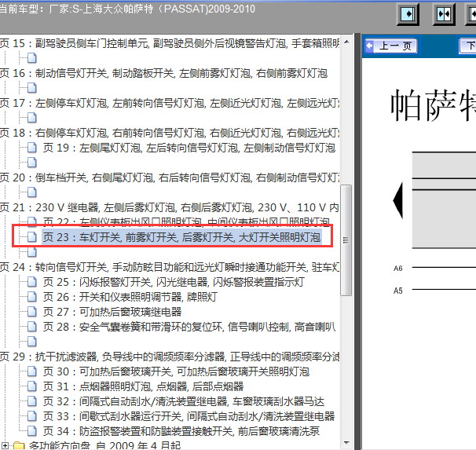
Task: Click the document icon beside 页 31
Action: 31,386
